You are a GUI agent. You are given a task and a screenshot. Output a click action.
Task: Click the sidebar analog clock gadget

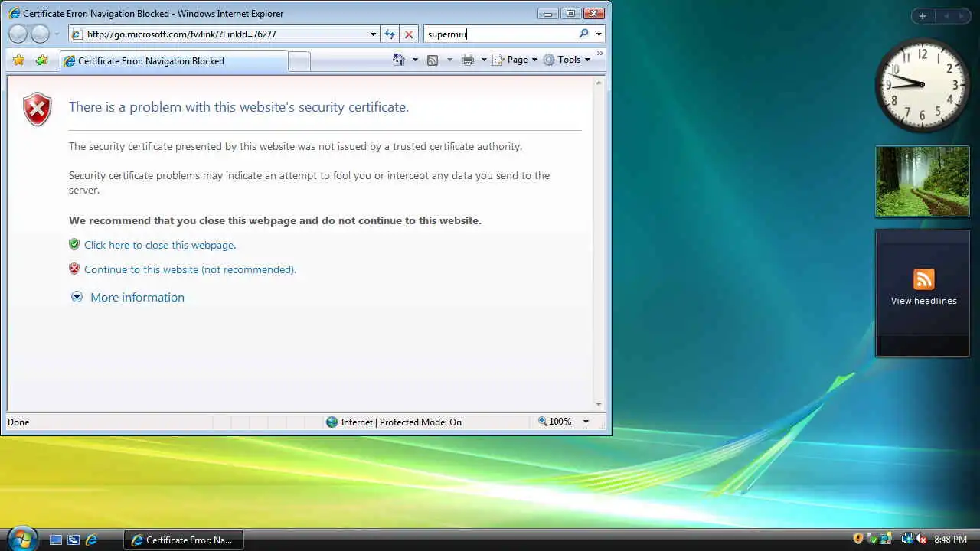923,85
